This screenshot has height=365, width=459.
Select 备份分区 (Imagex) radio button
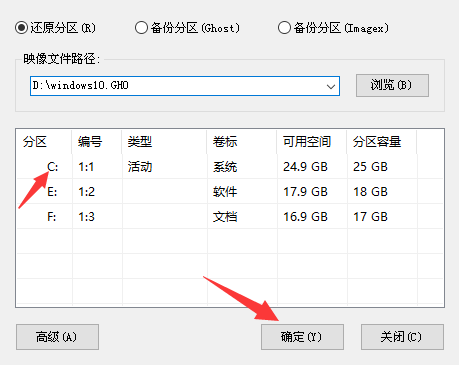(333, 28)
